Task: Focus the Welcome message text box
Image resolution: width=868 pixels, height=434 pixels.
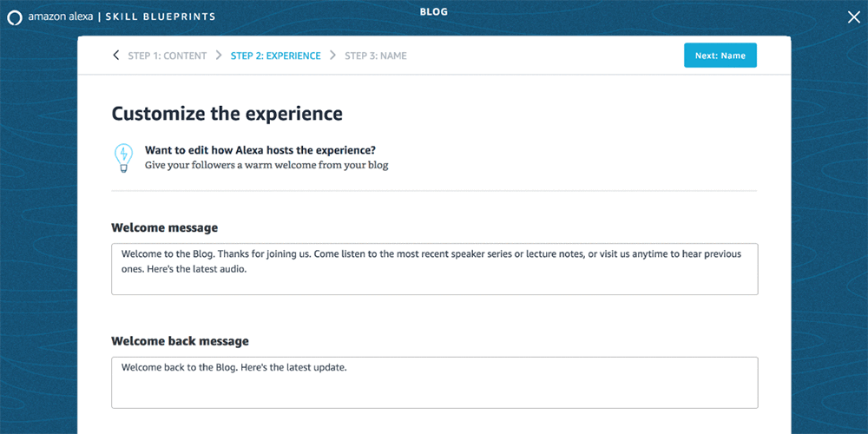Action: point(435,269)
